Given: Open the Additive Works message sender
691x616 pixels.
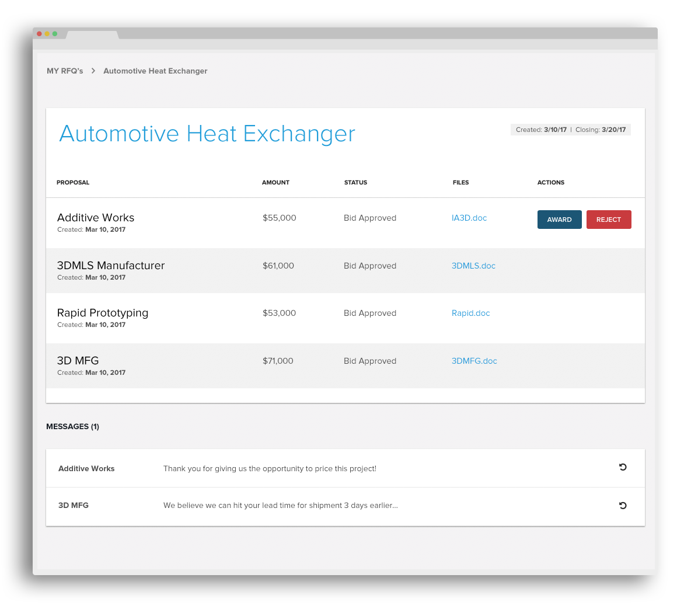Looking at the screenshot, I should coord(86,469).
